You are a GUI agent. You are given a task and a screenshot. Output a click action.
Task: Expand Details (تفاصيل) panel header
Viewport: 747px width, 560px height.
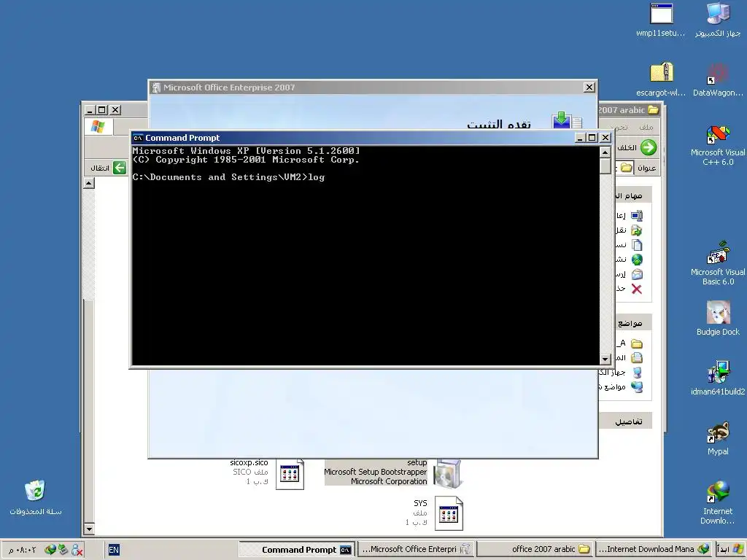625,421
